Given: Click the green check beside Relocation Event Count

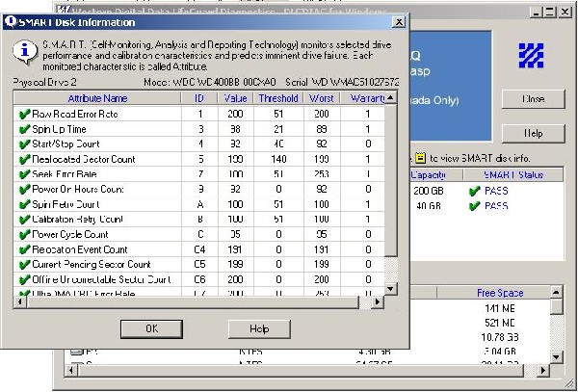Looking at the screenshot, I should (x=24, y=249).
